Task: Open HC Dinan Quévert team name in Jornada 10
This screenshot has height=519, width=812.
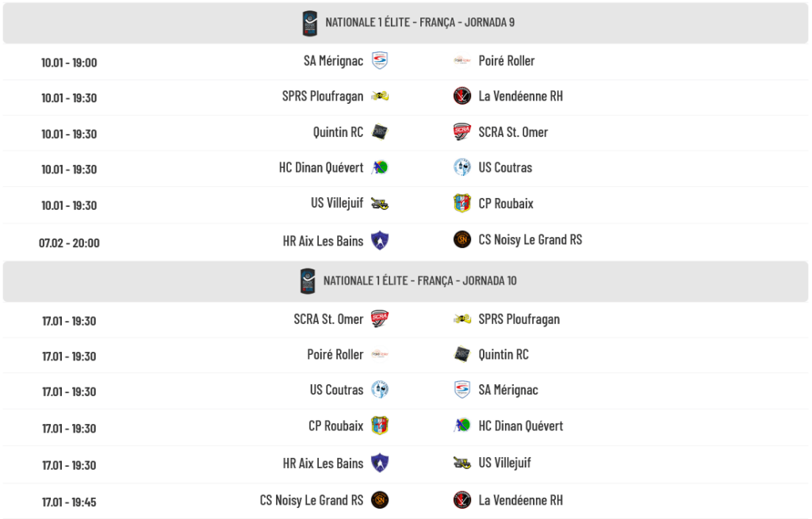Action: [x=521, y=426]
